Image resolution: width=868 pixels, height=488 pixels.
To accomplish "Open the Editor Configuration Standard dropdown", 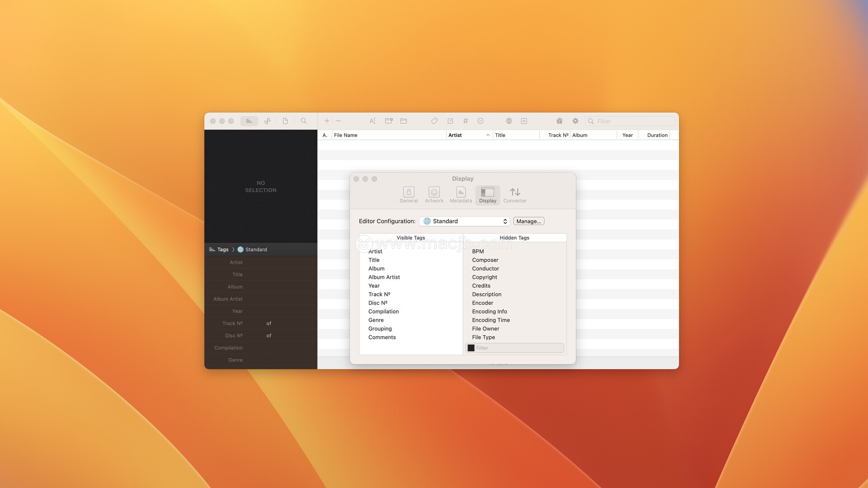I will point(464,221).
